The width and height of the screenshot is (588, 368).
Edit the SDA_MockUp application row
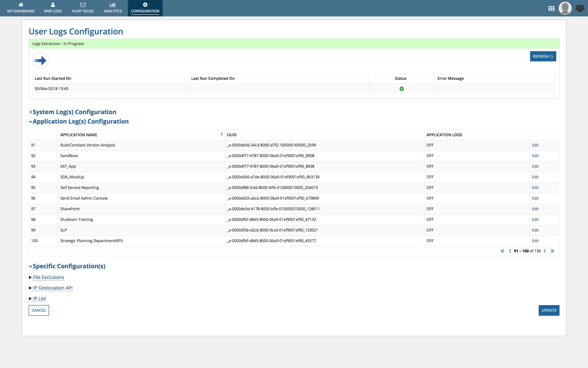point(535,177)
